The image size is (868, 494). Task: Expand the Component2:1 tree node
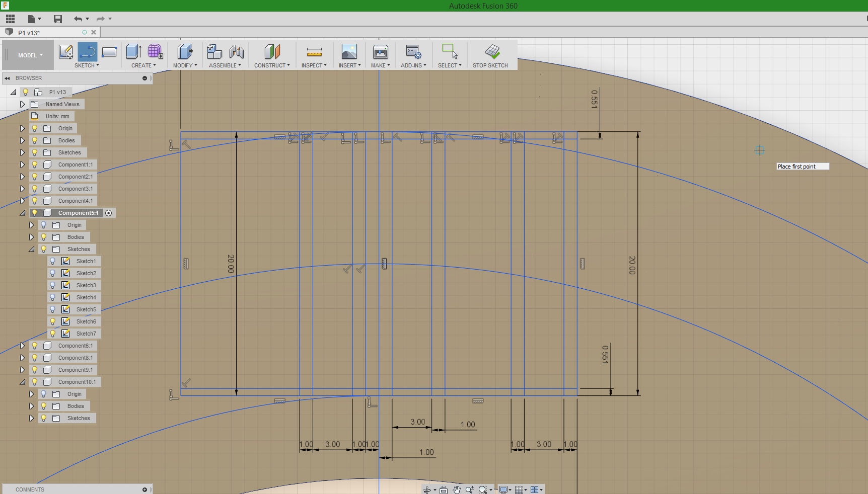tap(22, 177)
